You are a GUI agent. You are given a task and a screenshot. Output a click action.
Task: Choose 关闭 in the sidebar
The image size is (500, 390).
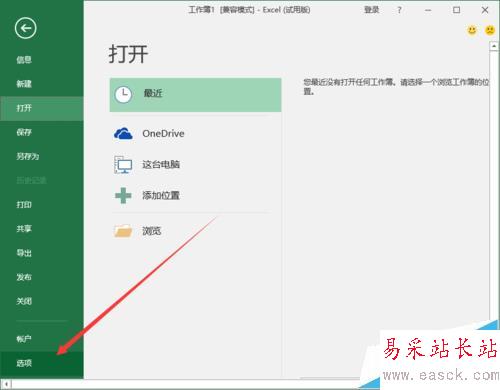coord(24,301)
